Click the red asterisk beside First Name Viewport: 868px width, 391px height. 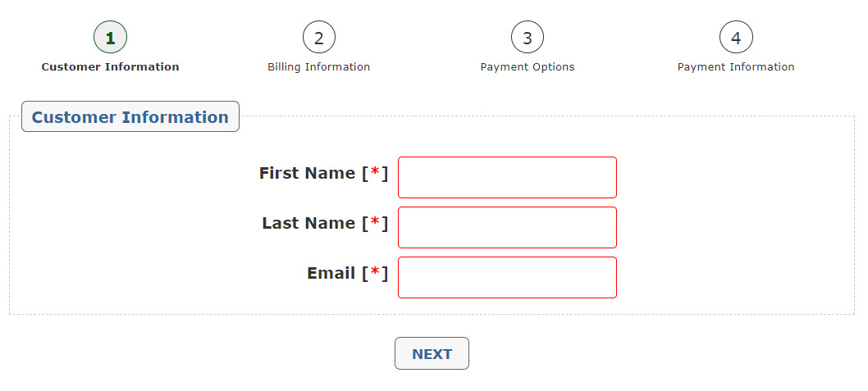tap(375, 172)
